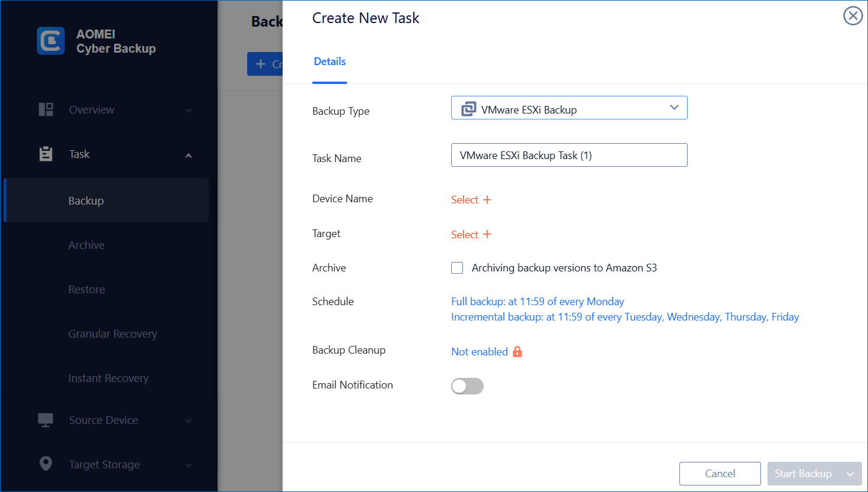The width and height of the screenshot is (868, 492).
Task: Click the Overview dashboard icon
Action: pos(46,109)
